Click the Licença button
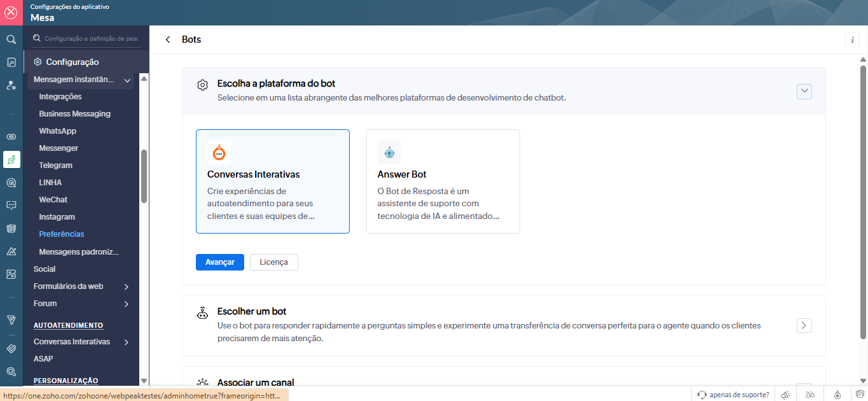Image resolution: width=868 pixels, height=401 pixels. [273, 262]
